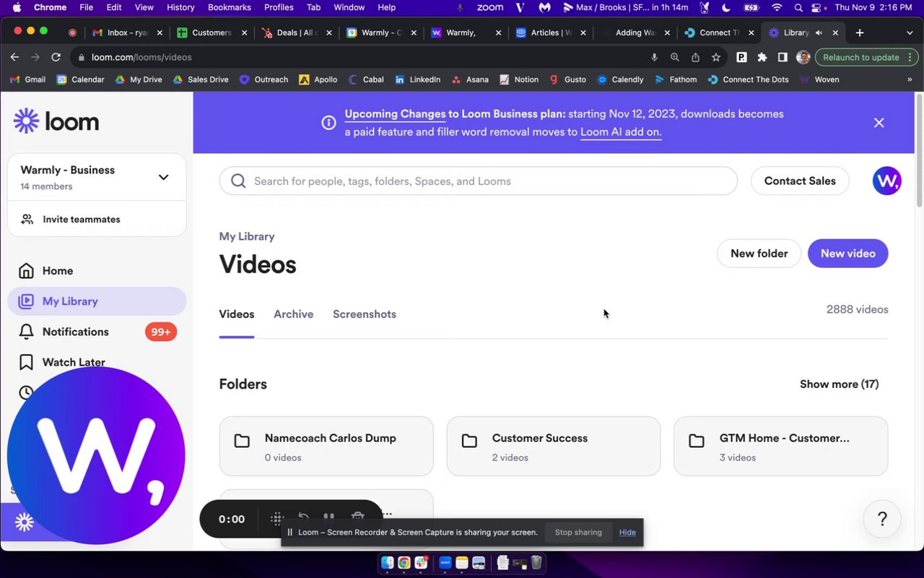Screen dimensions: 924x578
Task: Open Finder from the Dock
Action: coord(388,563)
